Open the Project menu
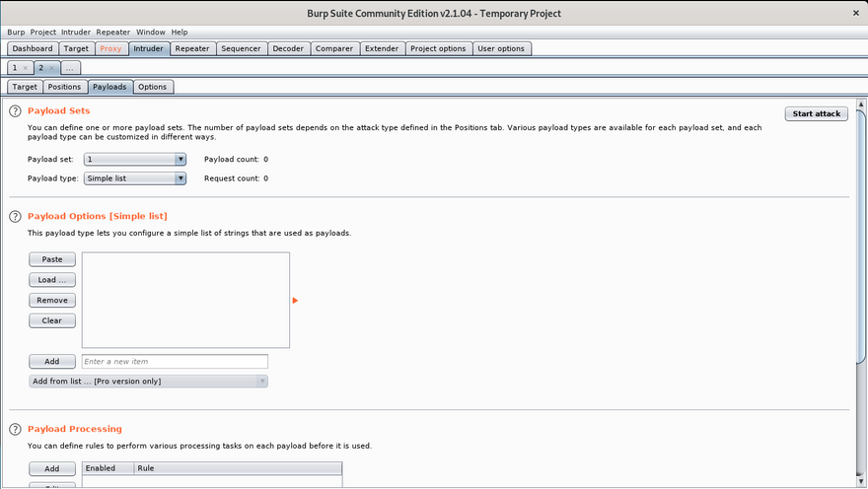 (x=43, y=33)
